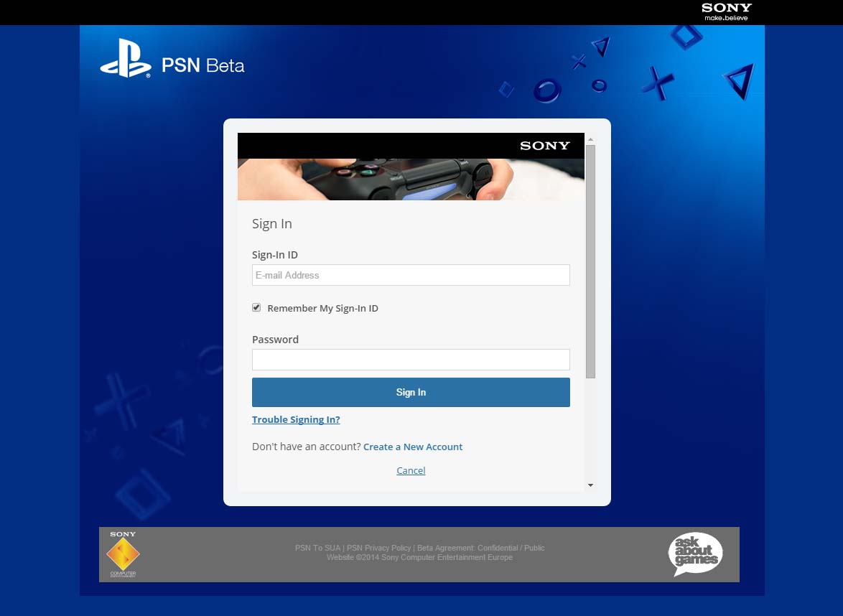Open Beta Agreement Confidential link
Image resolution: width=843 pixels, height=616 pixels.
point(467,548)
